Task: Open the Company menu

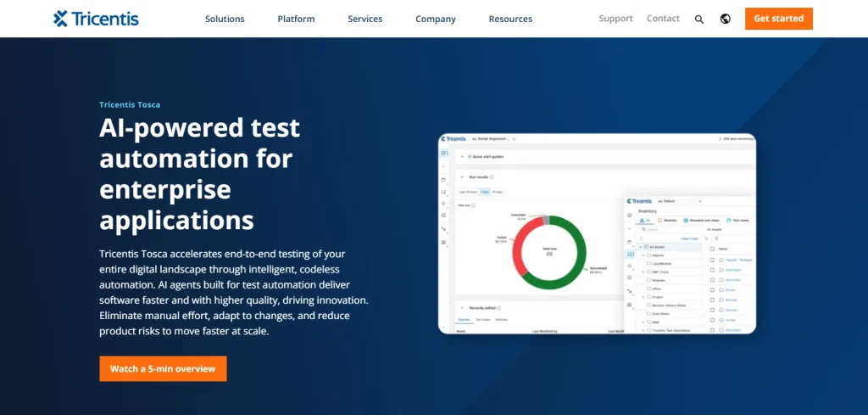Action: [436, 19]
